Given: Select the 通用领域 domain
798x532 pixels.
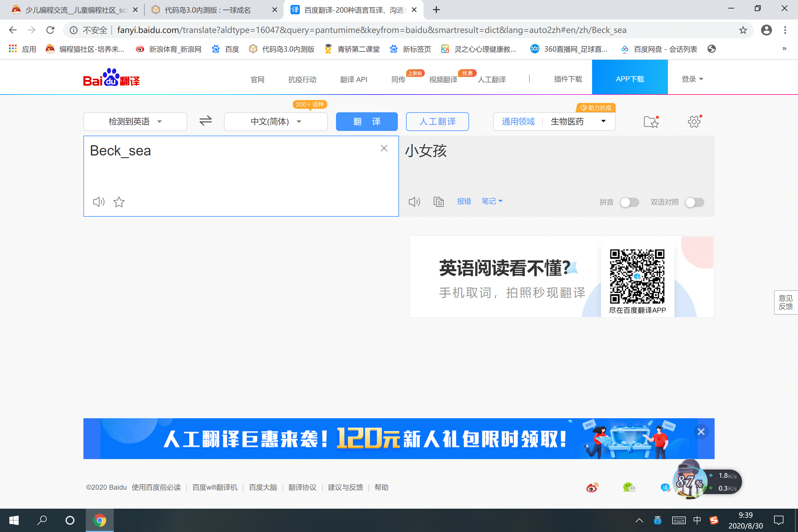Looking at the screenshot, I should 518,121.
